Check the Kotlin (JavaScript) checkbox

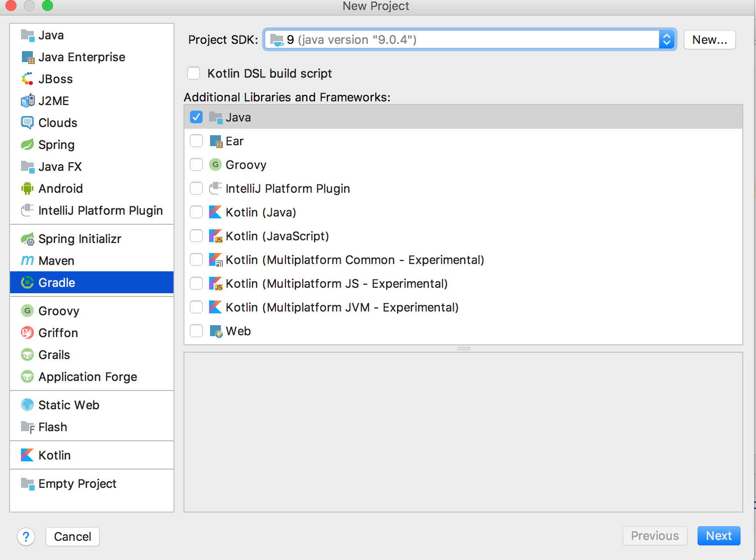pyautogui.click(x=196, y=236)
